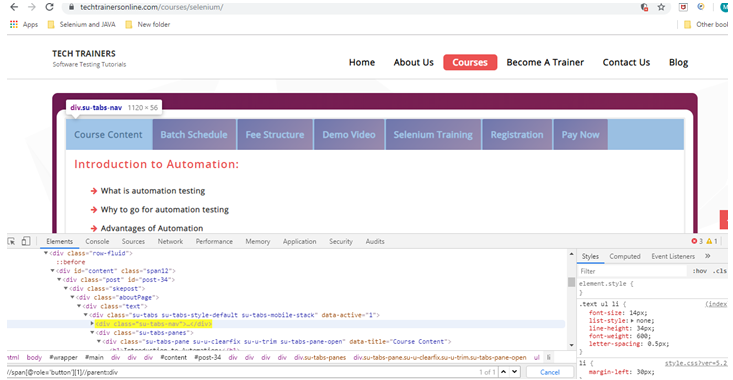Open the Audits panel
The height and width of the screenshot is (380, 733).
375,241
